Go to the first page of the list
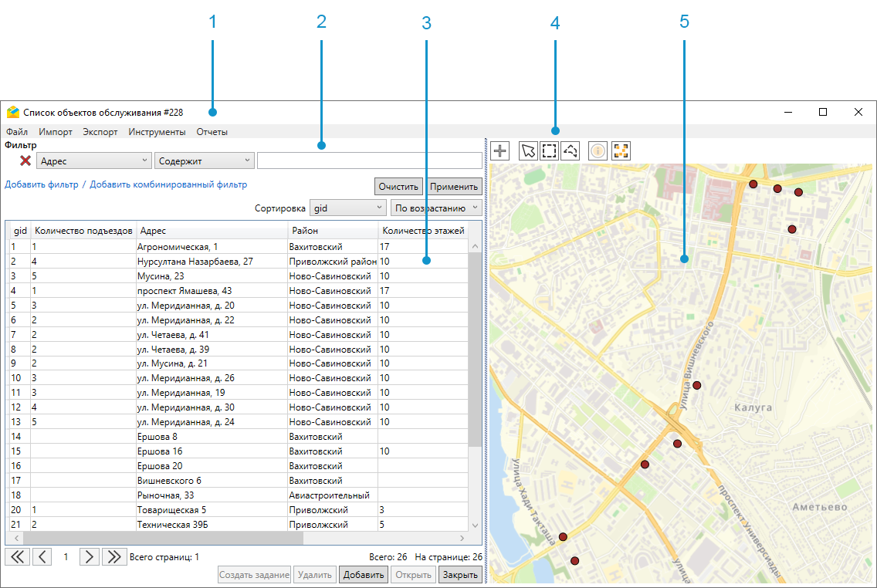Screen dimensions: 877x588 (x=17, y=556)
